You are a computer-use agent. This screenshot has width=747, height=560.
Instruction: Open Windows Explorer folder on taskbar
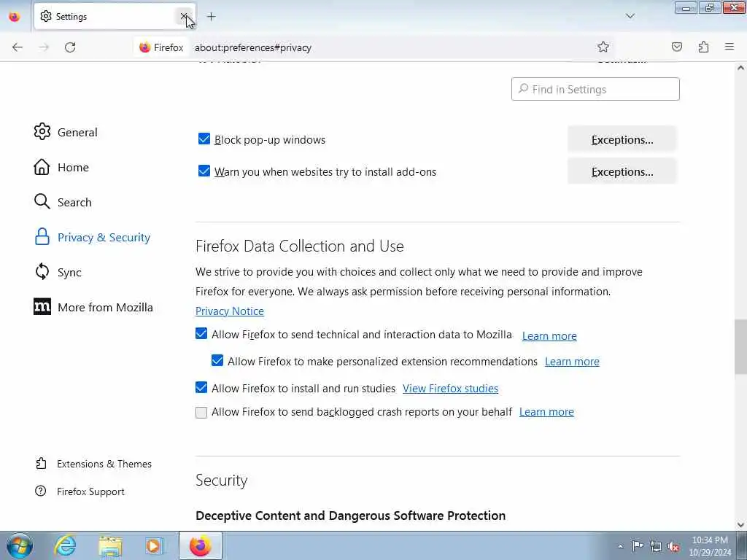111,545
